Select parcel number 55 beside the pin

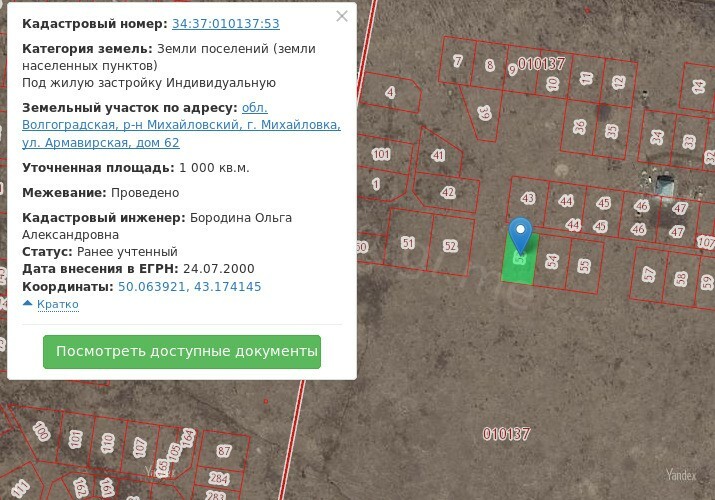point(584,266)
